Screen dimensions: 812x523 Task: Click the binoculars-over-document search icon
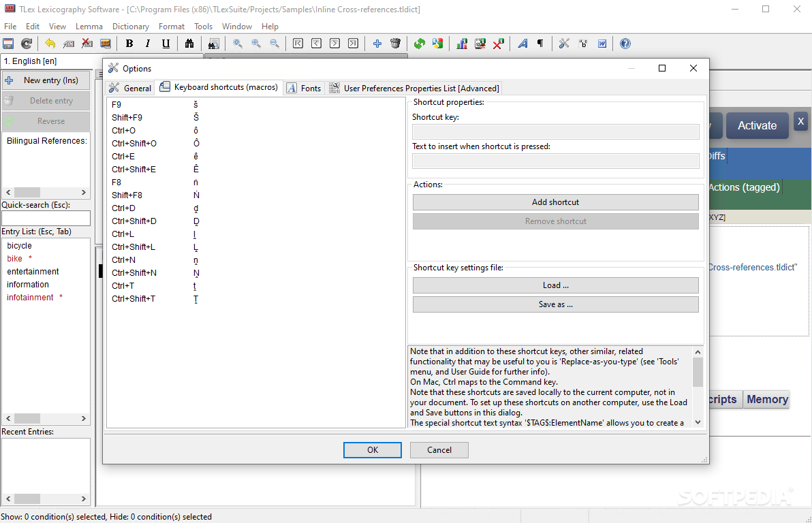coord(213,44)
